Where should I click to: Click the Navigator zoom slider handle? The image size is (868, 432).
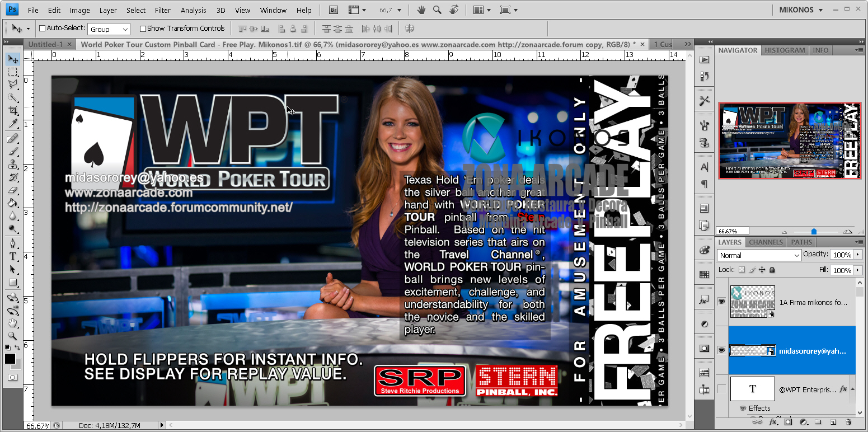pyautogui.click(x=814, y=231)
